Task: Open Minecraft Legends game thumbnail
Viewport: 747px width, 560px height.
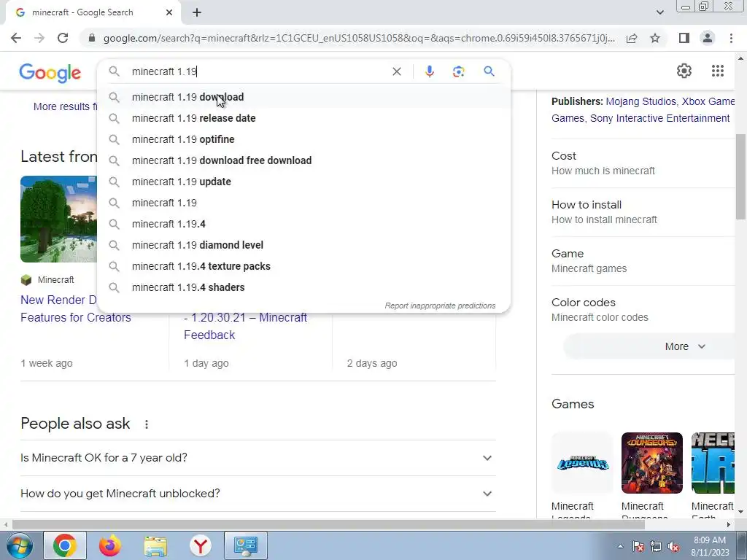Action: point(581,463)
